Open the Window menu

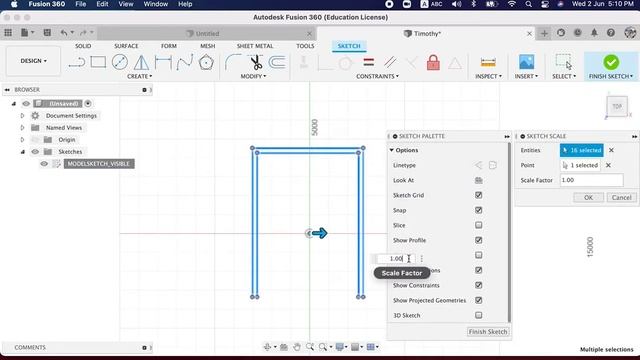pyautogui.click(x=156, y=4)
